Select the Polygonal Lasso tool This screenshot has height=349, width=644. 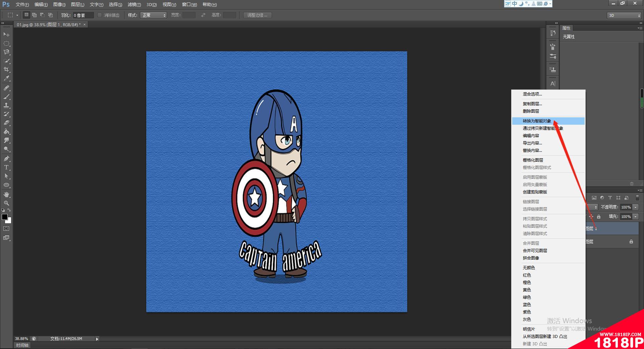6,52
